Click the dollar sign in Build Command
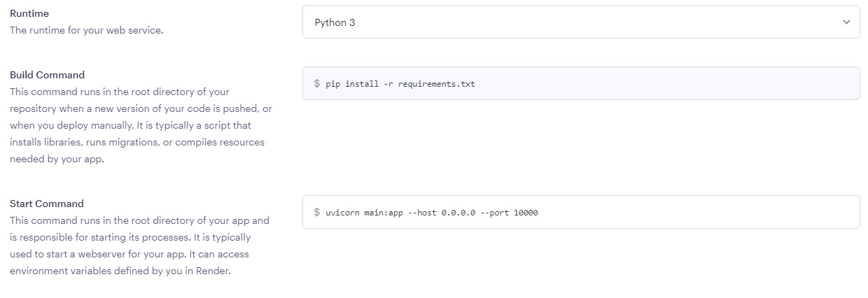 tap(317, 84)
